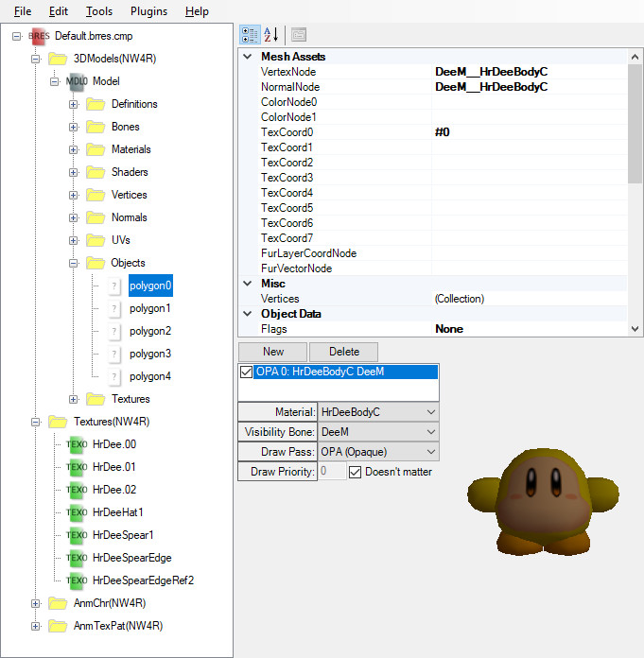644x658 pixels.
Task: Open the Visibility Bone dropdown
Action: point(431,432)
